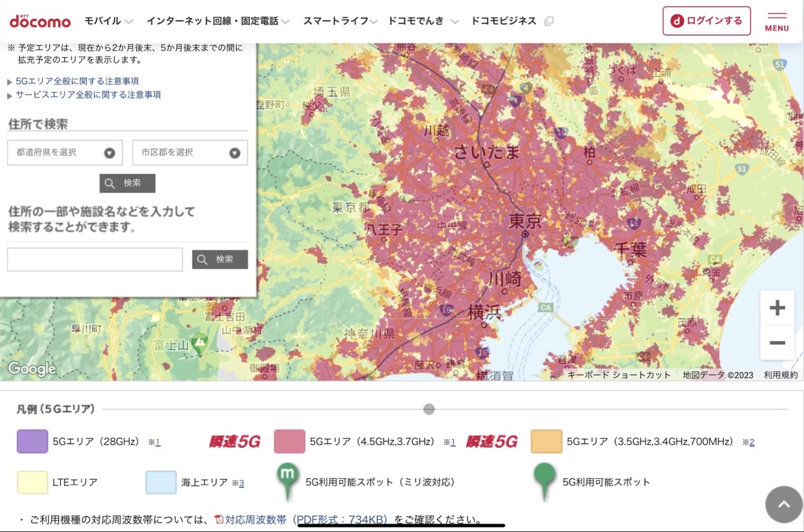804x532 pixels.
Task: Click キーボード ショートカット on the map
Action: (619, 375)
